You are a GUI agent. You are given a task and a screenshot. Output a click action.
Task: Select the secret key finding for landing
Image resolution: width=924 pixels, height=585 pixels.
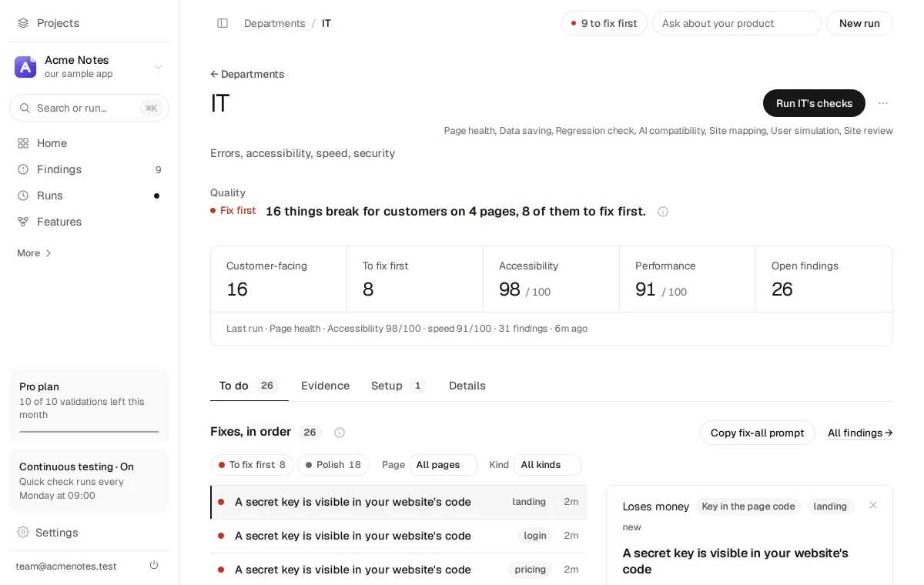[399, 502]
